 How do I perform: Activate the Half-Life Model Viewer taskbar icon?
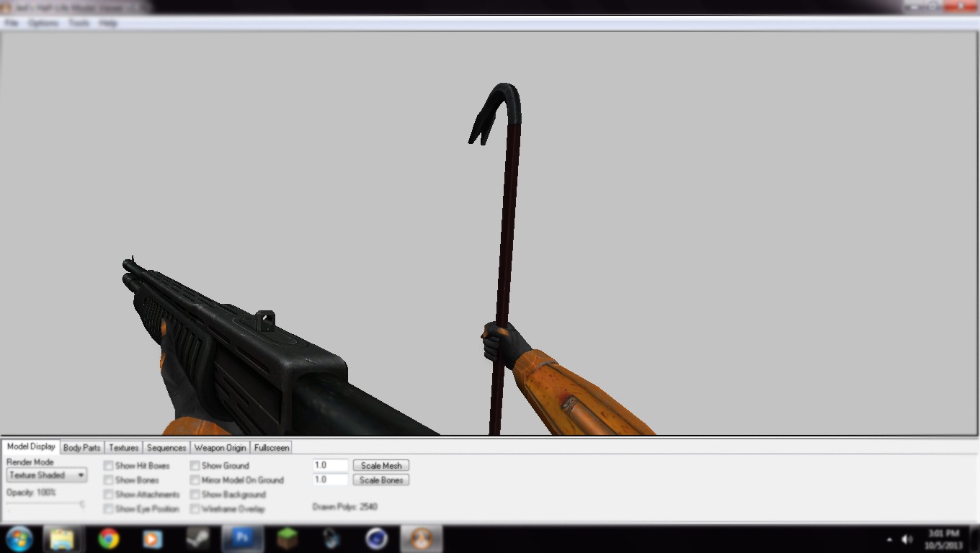tap(422, 539)
